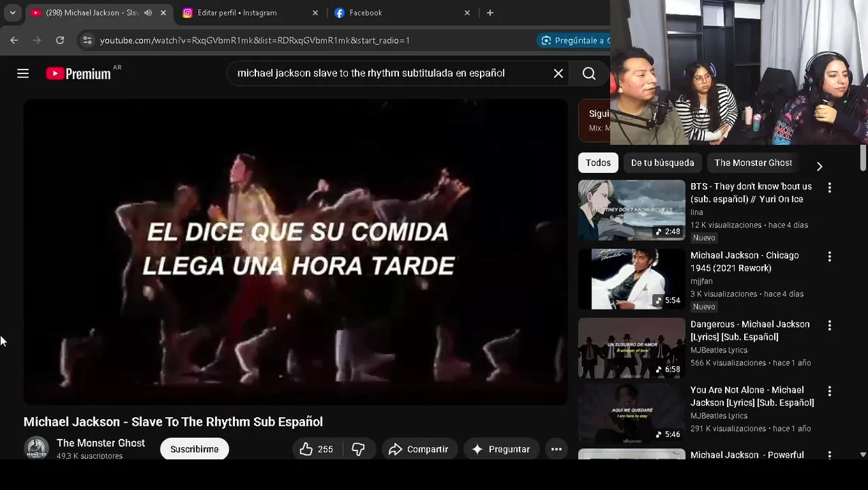Mute the YouTube tab audio speaker icon
Image resolution: width=868 pixels, height=490 pixels.
[148, 13]
